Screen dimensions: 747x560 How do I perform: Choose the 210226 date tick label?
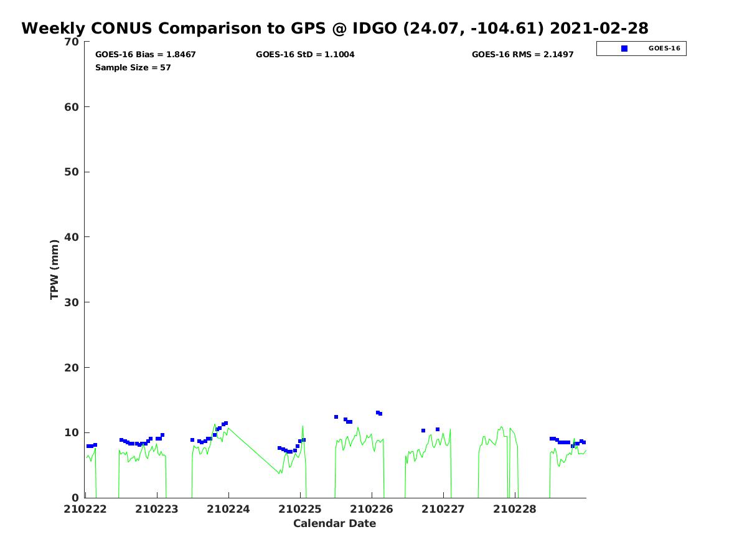coord(372,509)
